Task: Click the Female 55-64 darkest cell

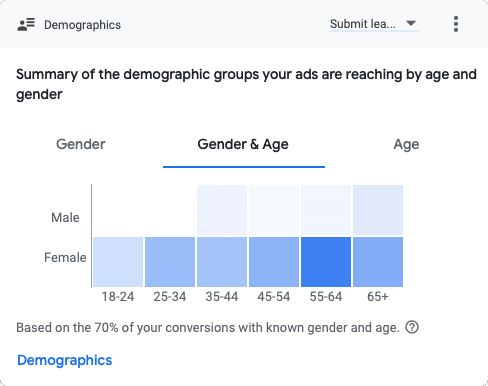Action: (326, 262)
